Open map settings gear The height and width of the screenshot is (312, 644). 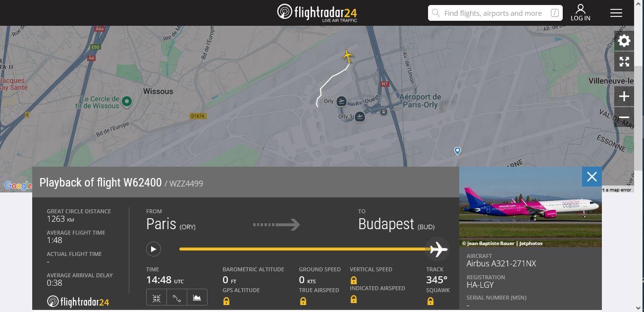coord(624,41)
